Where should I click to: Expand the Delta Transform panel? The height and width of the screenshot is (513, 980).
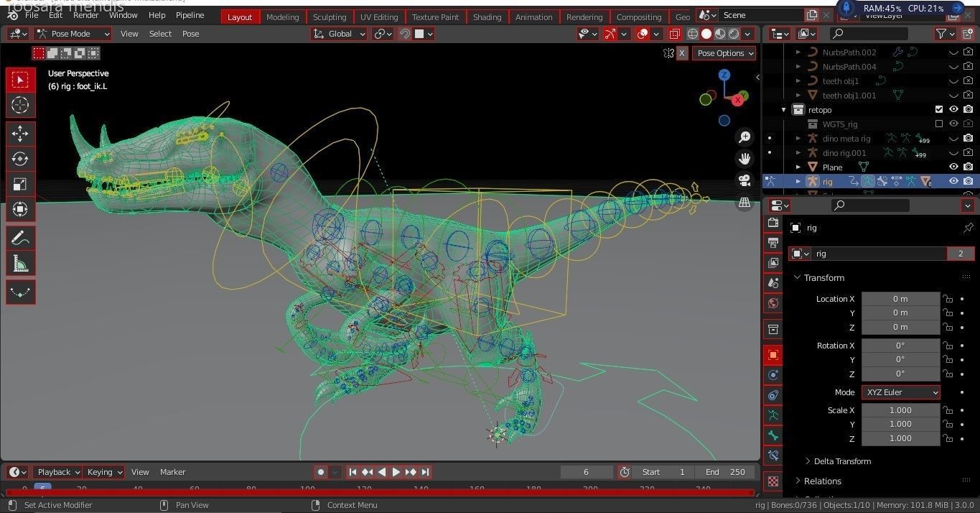click(838, 461)
